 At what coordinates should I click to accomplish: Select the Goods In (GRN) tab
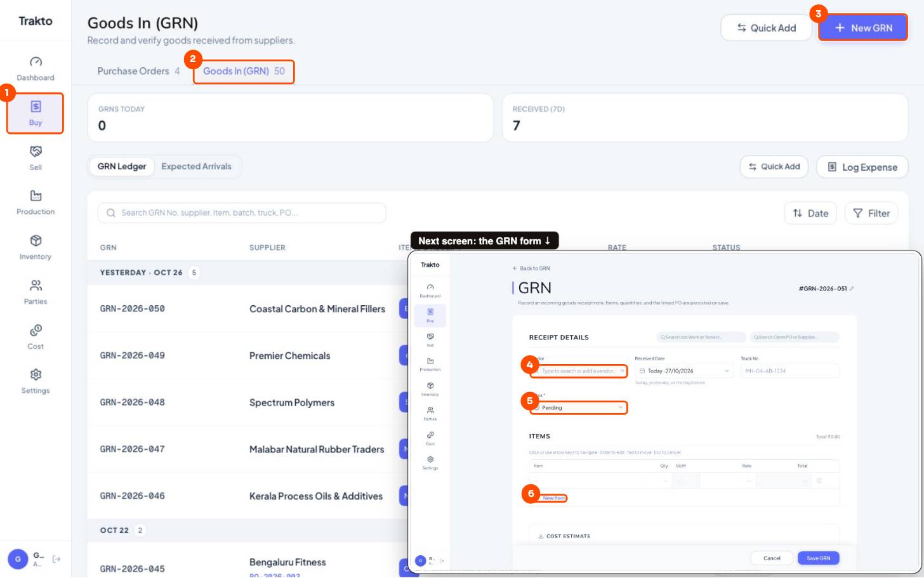click(244, 71)
